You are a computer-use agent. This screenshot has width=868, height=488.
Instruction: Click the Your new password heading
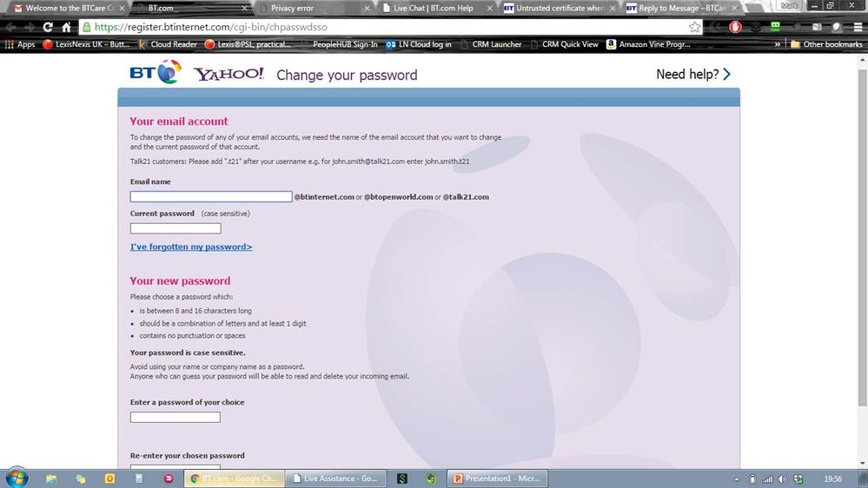pos(180,280)
